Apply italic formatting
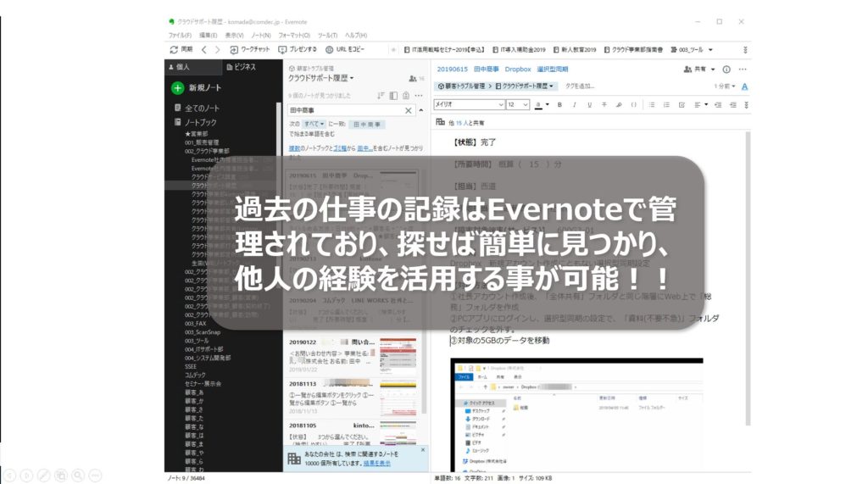 click(575, 104)
